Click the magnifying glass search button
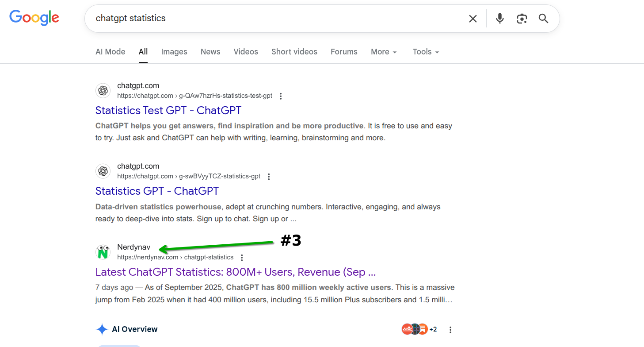The width and height of the screenshot is (644, 347). 544,19
